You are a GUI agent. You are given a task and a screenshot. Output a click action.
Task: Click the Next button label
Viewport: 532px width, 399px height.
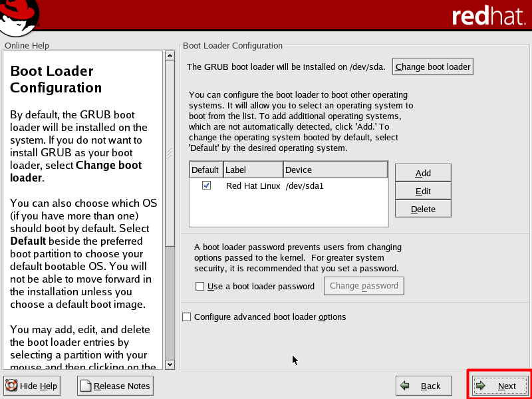[x=507, y=386]
